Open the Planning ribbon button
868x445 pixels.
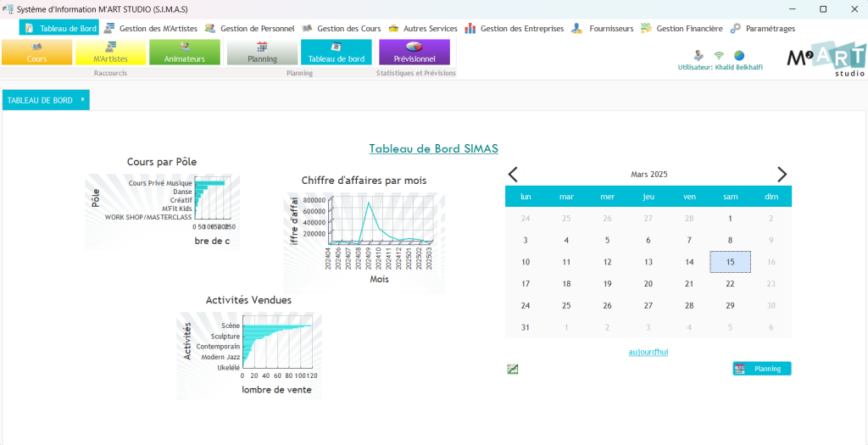263,52
